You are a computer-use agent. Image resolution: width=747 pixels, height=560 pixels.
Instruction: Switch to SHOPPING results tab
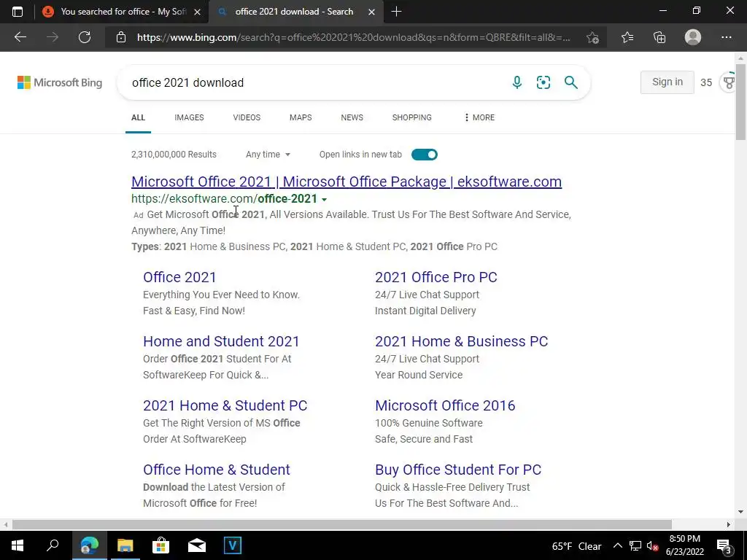[x=412, y=117]
